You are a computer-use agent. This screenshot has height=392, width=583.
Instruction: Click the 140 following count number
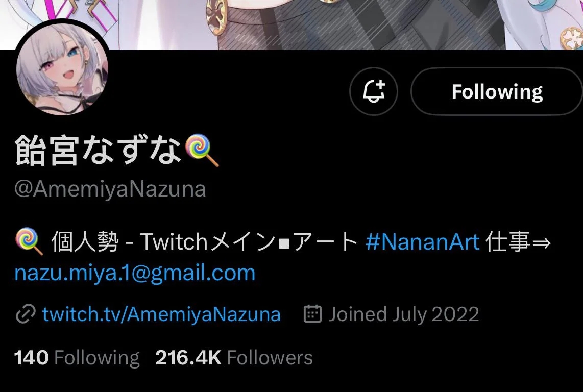coord(32,358)
